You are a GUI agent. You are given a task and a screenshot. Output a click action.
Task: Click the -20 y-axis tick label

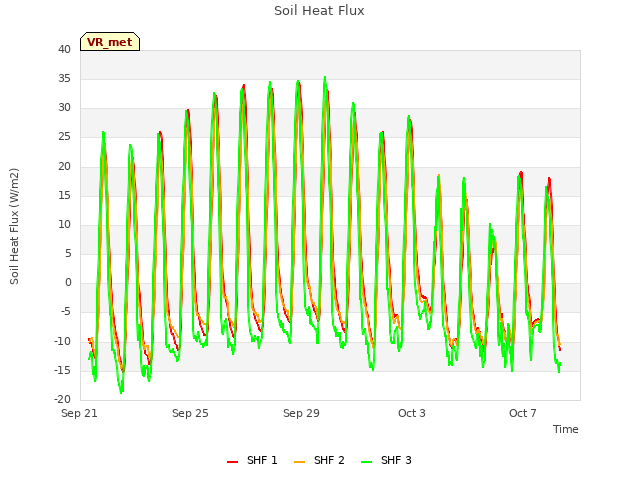coord(62,399)
